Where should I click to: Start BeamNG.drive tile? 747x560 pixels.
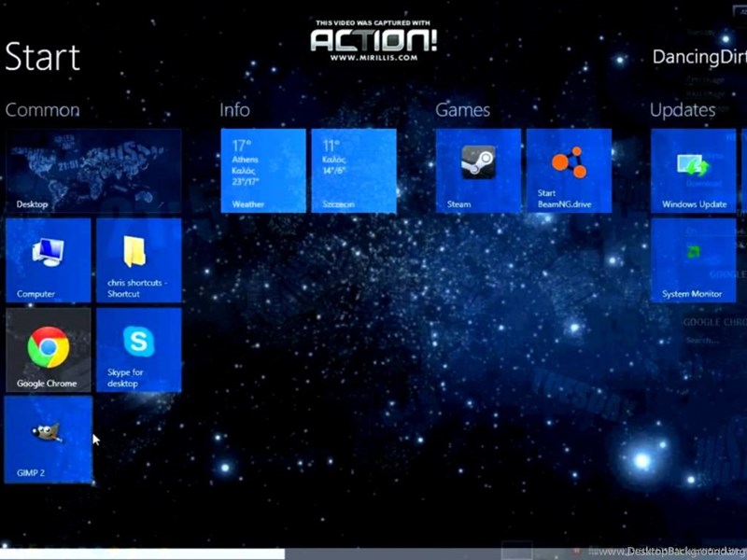pyautogui.click(x=570, y=171)
